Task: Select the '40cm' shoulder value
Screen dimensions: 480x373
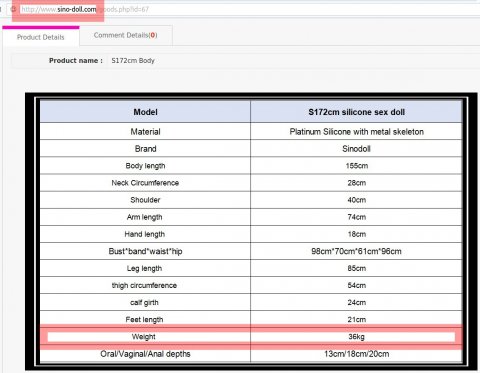Action: [357, 200]
